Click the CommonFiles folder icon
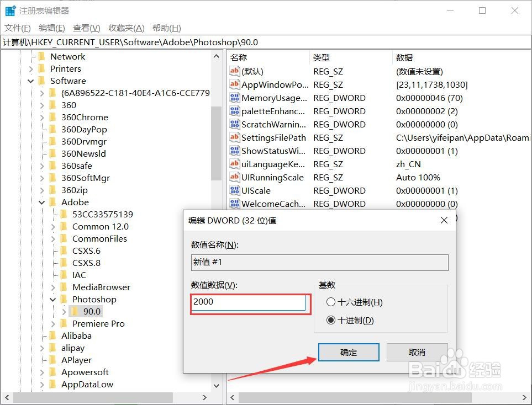532x405 pixels. pos(64,238)
